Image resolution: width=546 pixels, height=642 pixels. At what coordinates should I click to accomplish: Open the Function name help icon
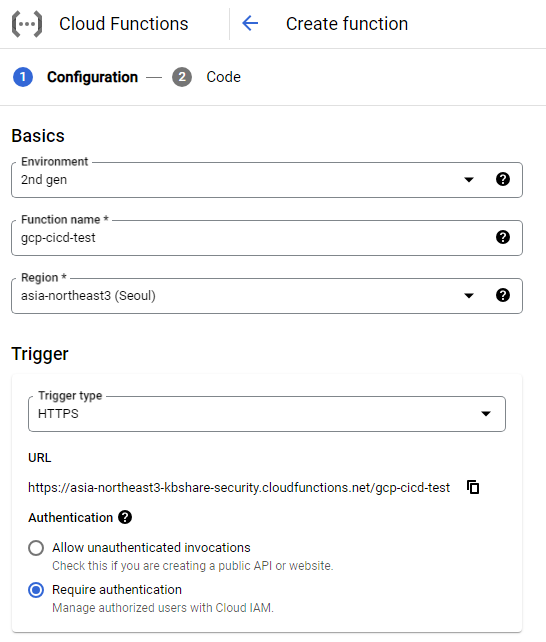pos(503,237)
